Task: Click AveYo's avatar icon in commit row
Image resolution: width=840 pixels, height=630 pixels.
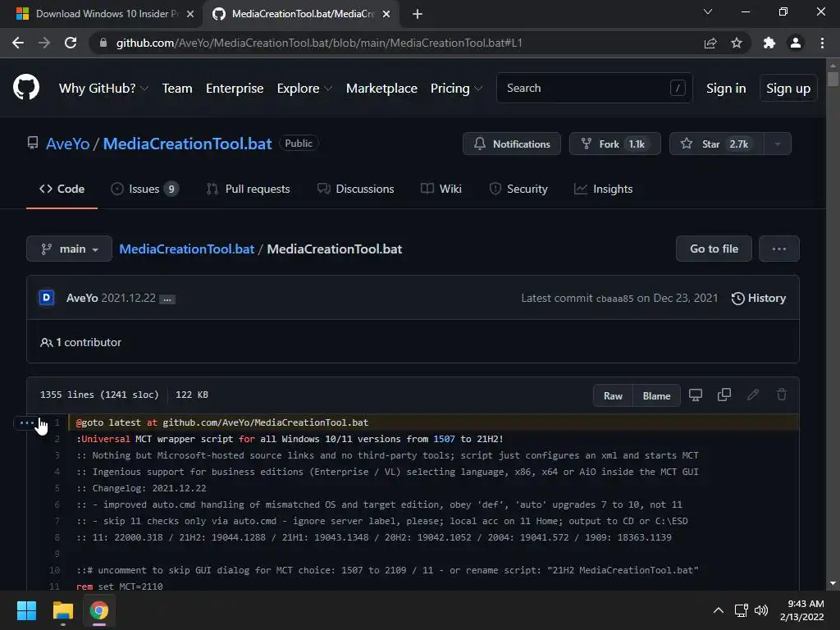Action: click(x=47, y=297)
